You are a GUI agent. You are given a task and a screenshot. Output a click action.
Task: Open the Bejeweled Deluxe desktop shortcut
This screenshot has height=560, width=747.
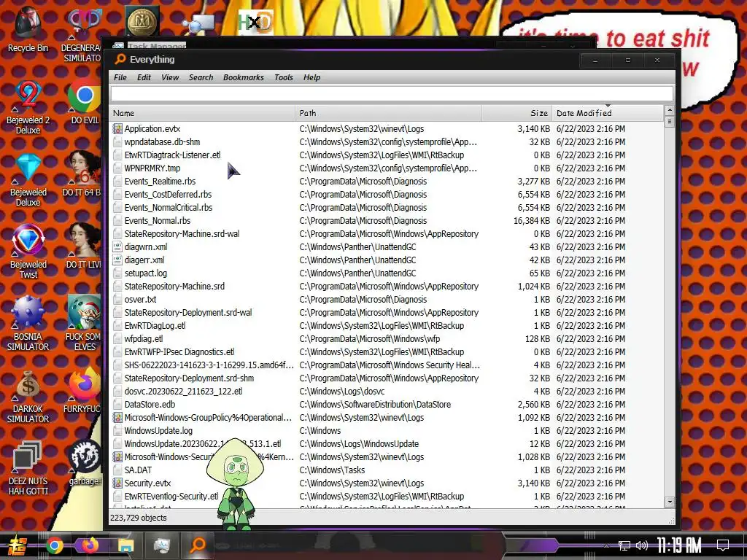tap(28, 180)
